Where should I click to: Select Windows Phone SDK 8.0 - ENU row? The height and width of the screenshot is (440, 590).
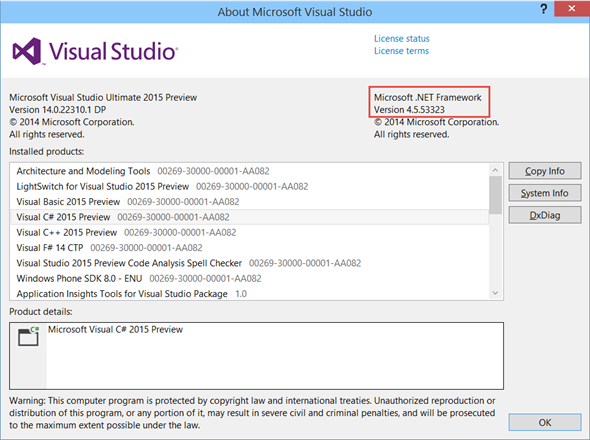[249, 279]
